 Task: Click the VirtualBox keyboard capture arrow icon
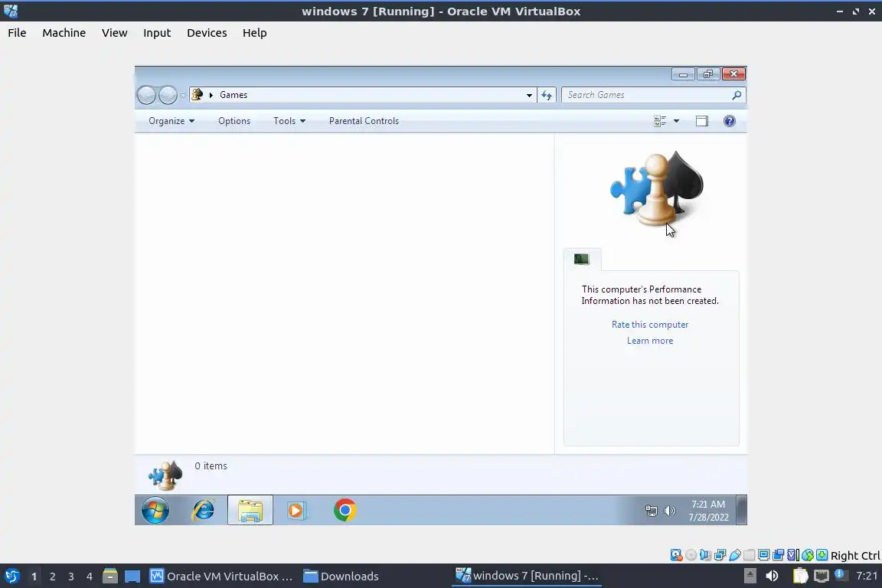pos(822,555)
